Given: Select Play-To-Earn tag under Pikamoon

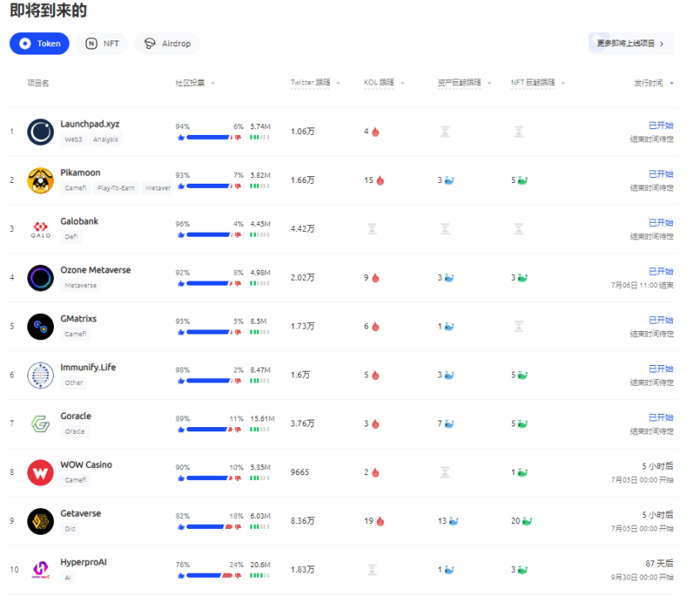Looking at the screenshot, I should 116,188.
